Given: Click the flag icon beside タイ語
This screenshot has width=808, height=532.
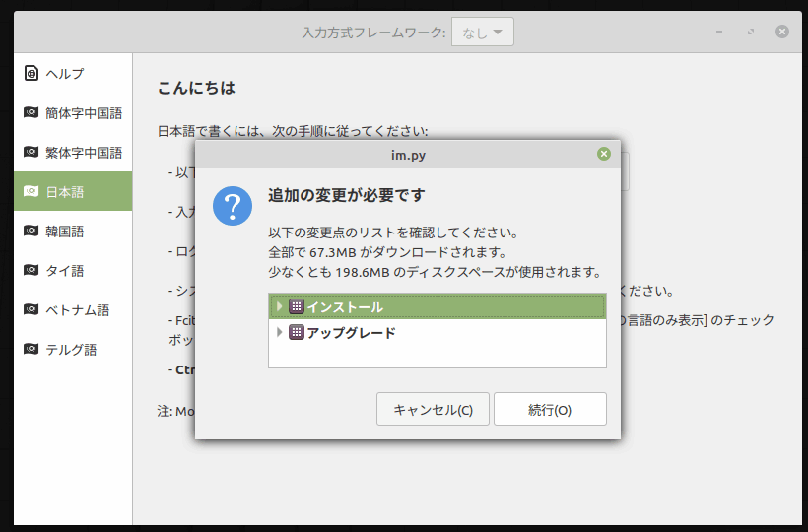Looking at the screenshot, I should 31,270.
